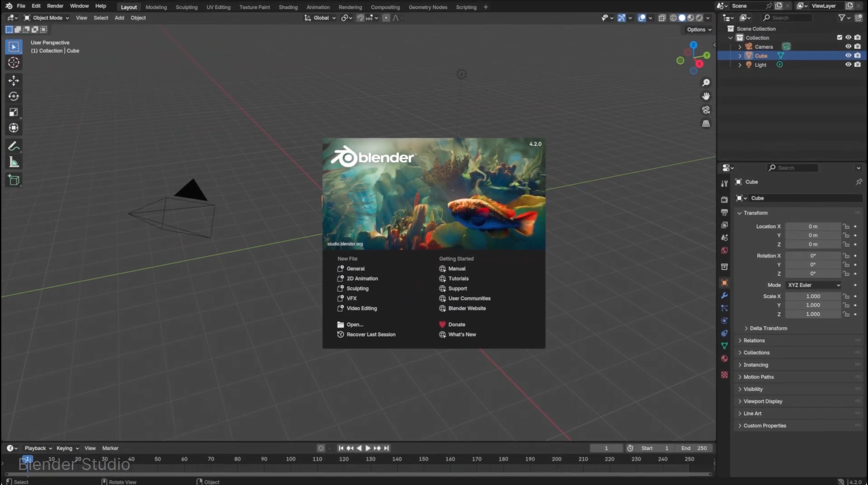The image size is (868, 485).
Task: Open the XYZ Euler rotation mode dropdown
Action: 813,285
